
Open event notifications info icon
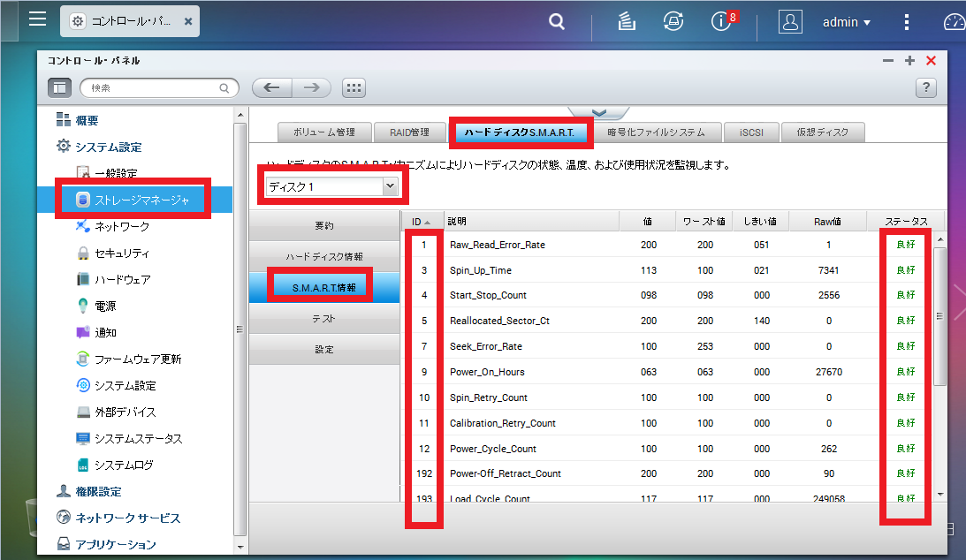(x=722, y=22)
